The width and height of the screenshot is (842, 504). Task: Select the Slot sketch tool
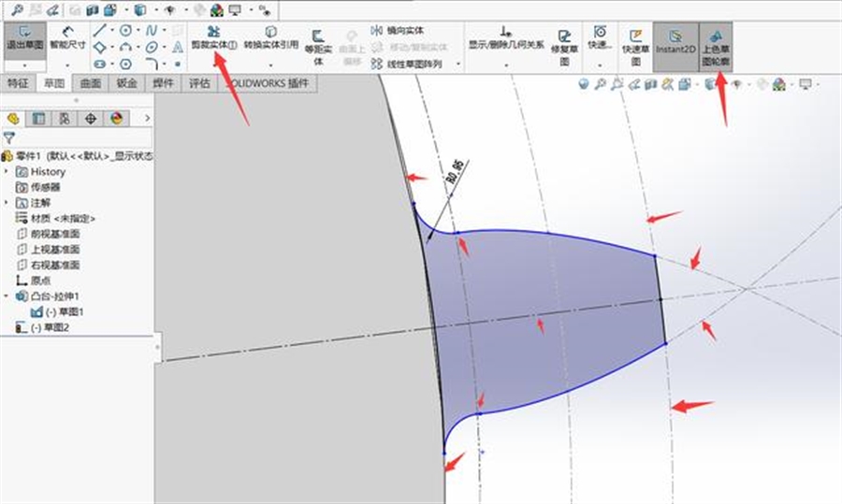[99, 64]
